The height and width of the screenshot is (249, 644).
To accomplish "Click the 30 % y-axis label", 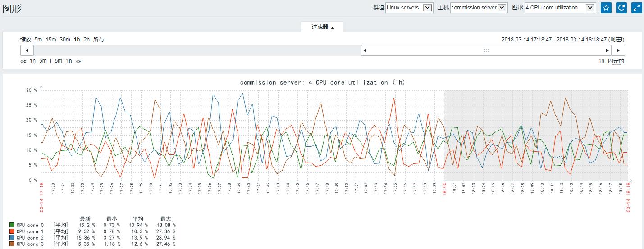I will click(31, 90).
